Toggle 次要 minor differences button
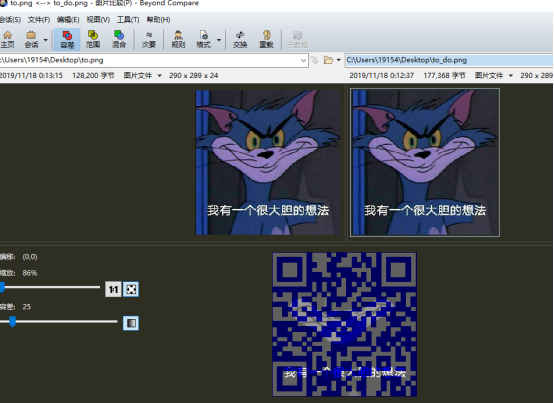554x403 pixels. click(x=149, y=39)
